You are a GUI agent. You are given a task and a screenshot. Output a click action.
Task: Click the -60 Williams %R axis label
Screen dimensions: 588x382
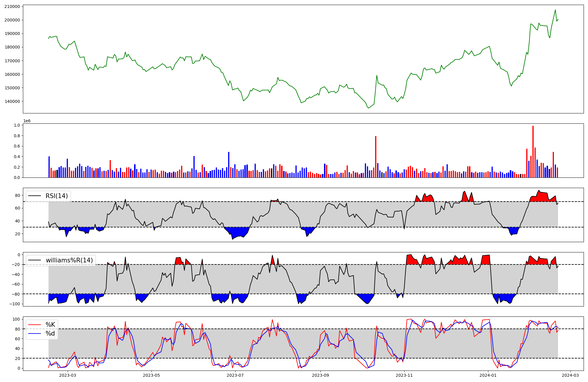pyautogui.click(x=16, y=284)
